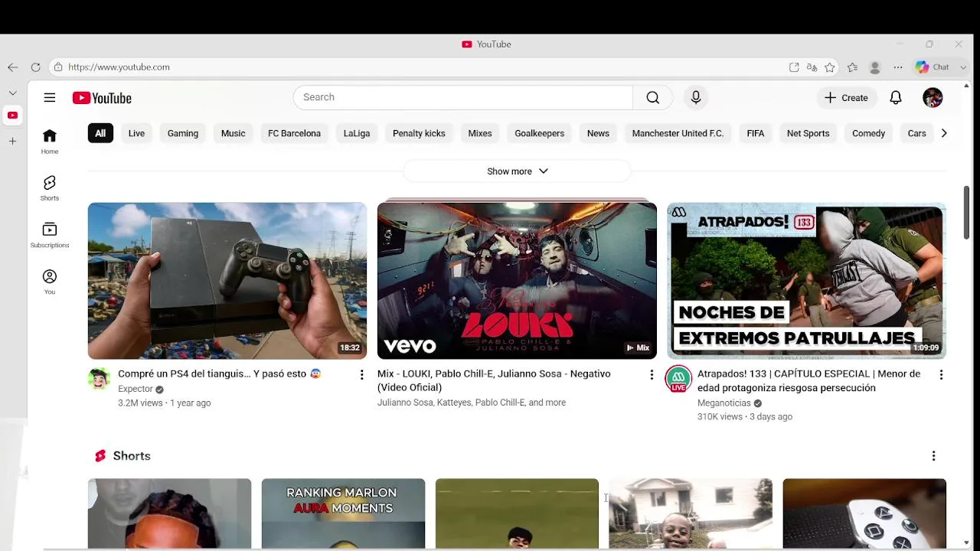Select the Music filter chip
This screenshot has height=551, width=980.
pos(234,133)
